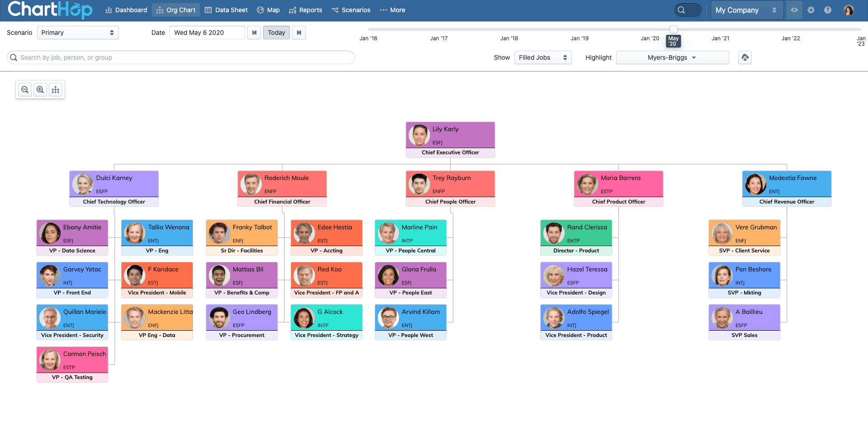Export the org chart via the download icon

click(745, 57)
